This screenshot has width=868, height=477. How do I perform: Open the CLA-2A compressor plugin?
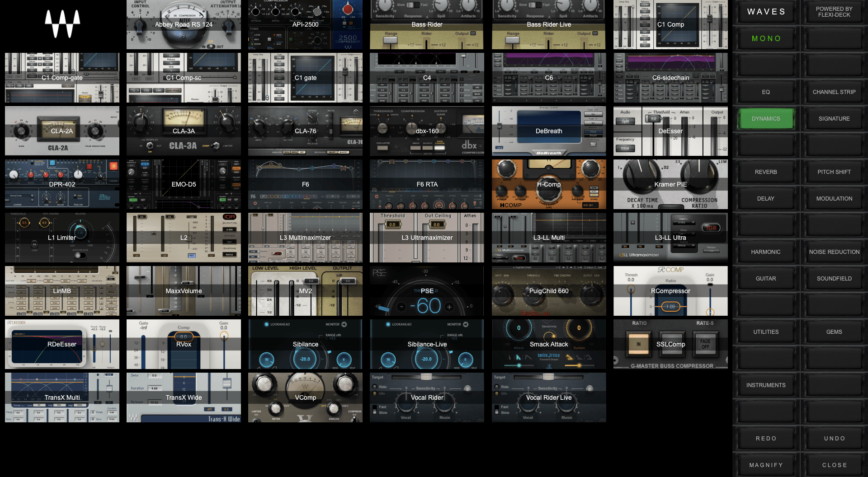[62, 131]
